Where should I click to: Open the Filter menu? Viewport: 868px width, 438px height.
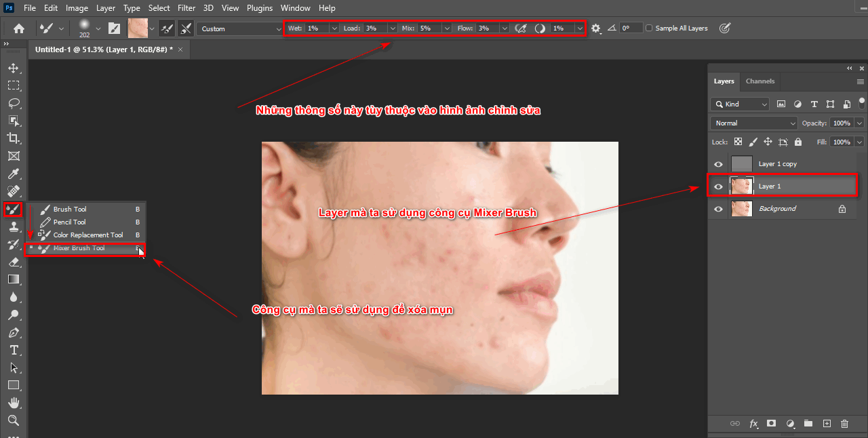tap(186, 7)
